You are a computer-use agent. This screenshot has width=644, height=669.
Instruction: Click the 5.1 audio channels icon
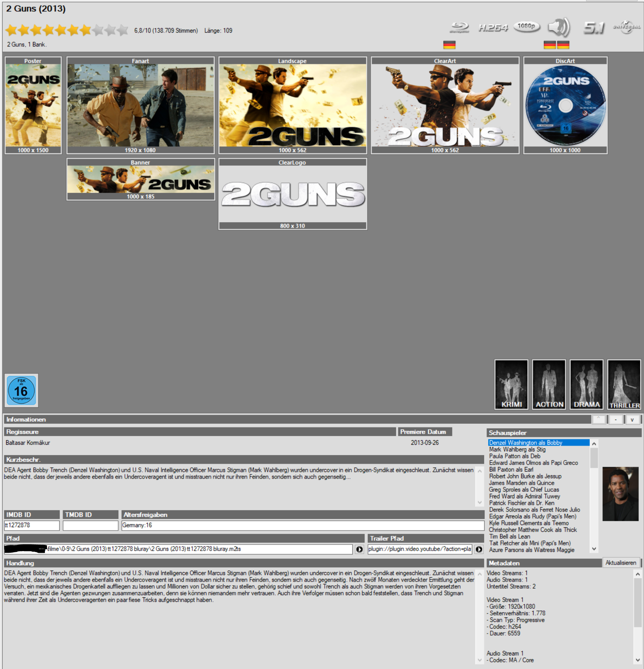pyautogui.click(x=594, y=28)
